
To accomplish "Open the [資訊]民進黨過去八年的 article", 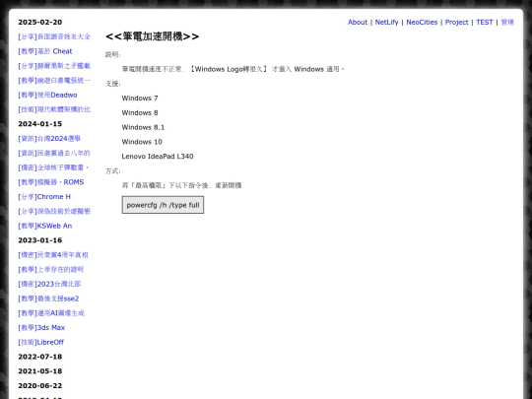I will click(54, 153).
